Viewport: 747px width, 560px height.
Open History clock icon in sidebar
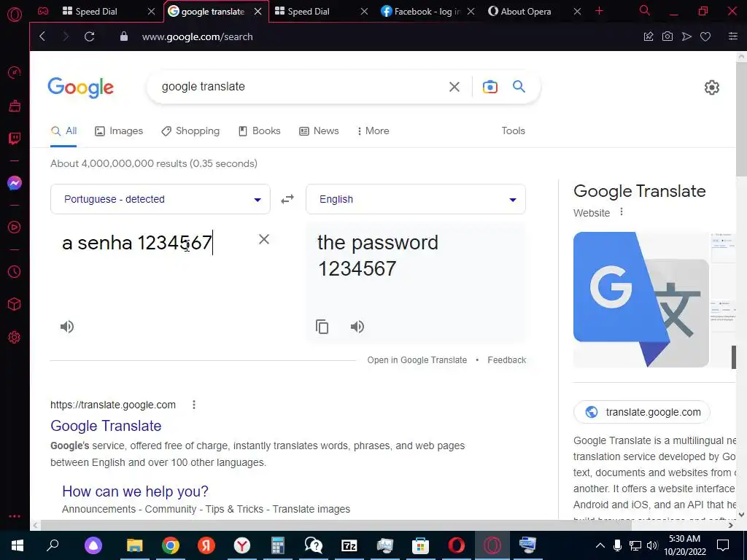15,271
